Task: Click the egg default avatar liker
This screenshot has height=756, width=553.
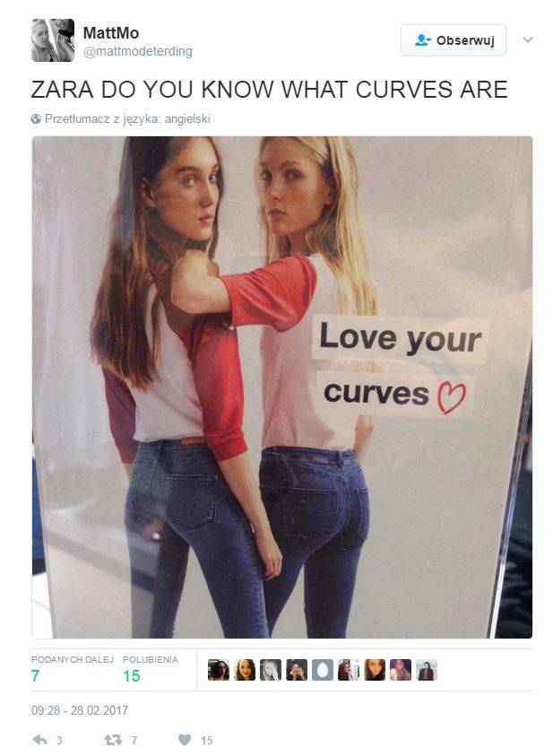Action: click(x=323, y=670)
